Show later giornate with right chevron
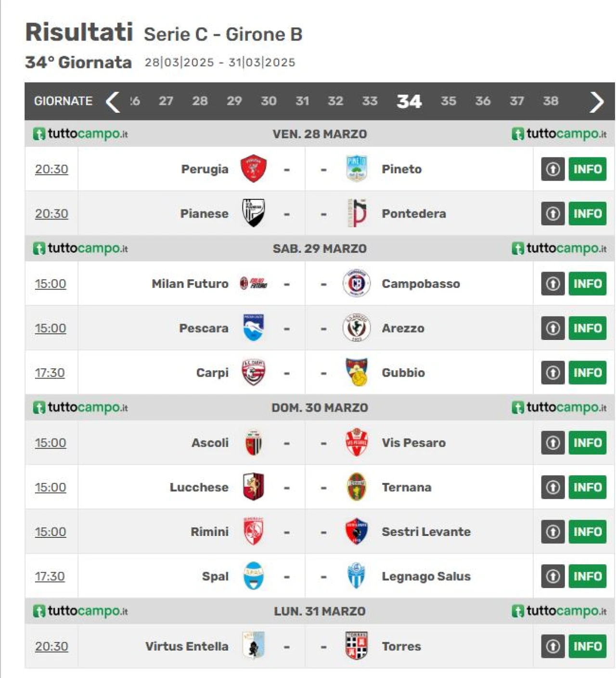The height and width of the screenshot is (678, 616). (596, 102)
